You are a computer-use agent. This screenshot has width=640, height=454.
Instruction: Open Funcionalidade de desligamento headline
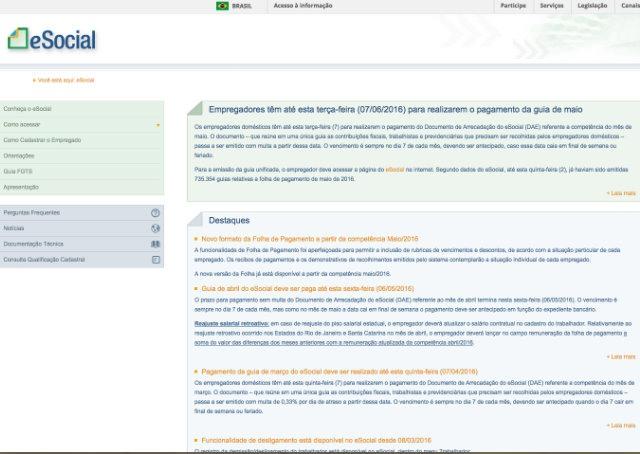(x=316, y=441)
